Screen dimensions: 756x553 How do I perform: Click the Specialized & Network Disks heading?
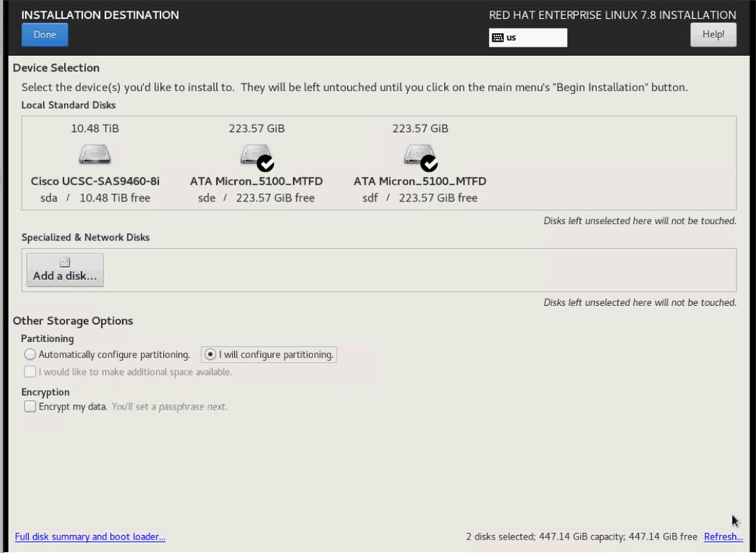86,238
